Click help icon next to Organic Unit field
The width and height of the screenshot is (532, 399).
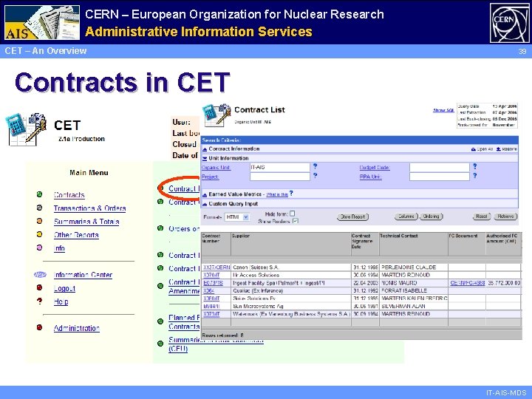click(316, 166)
